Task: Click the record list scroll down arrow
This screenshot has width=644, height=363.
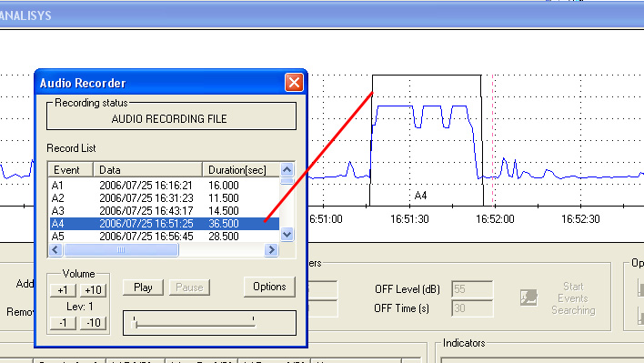Action: click(x=287, y=235)
